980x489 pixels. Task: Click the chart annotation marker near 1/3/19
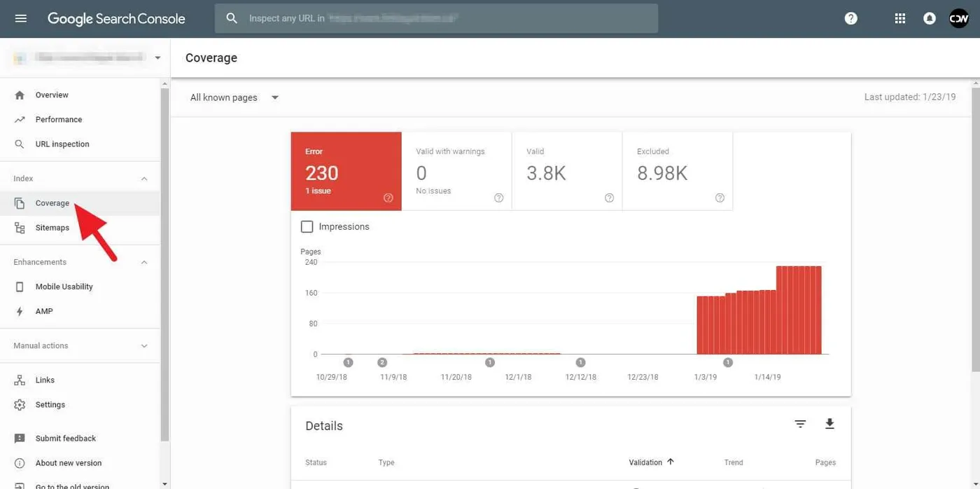728,362
